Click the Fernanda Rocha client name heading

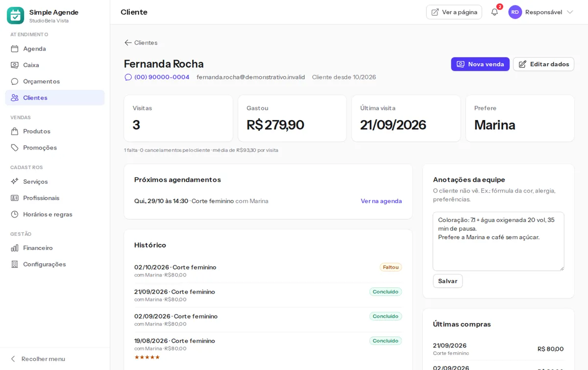[164, 64]
